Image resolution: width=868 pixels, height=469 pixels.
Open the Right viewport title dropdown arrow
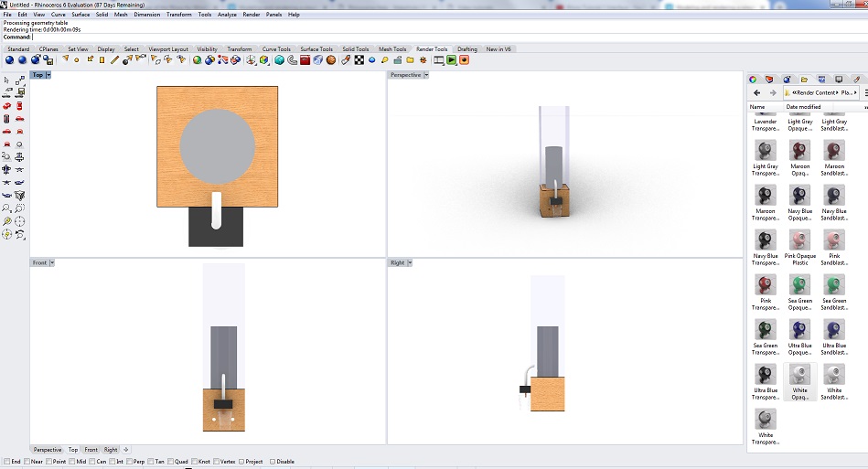pos(410,262)
